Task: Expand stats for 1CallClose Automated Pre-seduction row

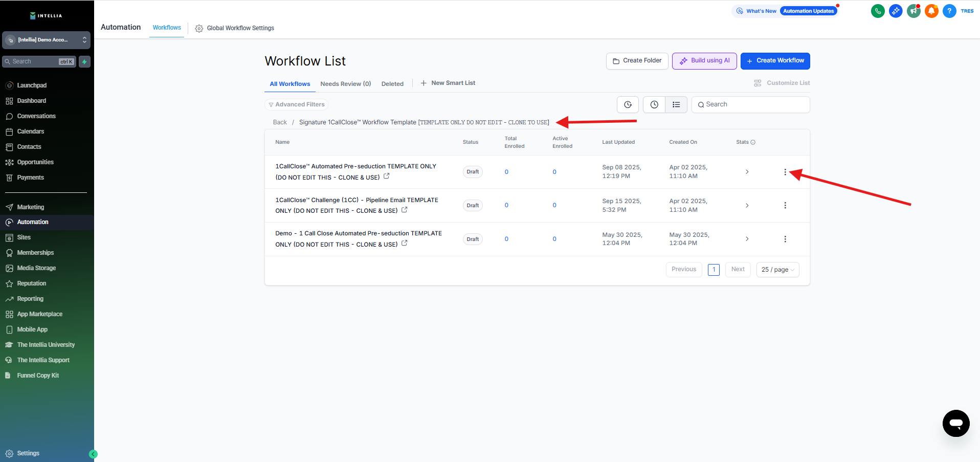Action: [747, 172]
